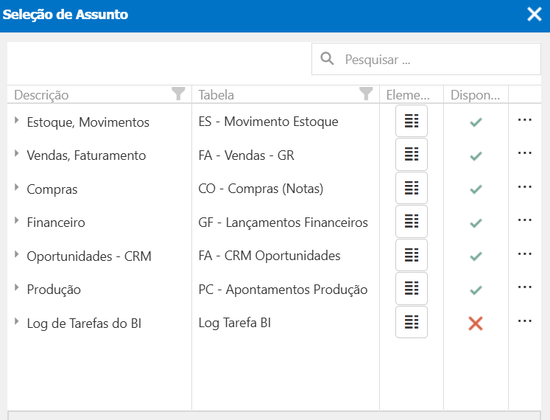Expand the Estoque, Movimentos tree row

16,120
